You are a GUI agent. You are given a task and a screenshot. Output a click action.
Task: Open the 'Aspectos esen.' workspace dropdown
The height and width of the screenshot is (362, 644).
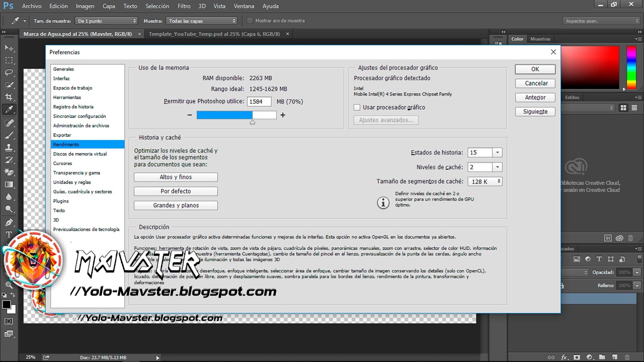point(602,21)
